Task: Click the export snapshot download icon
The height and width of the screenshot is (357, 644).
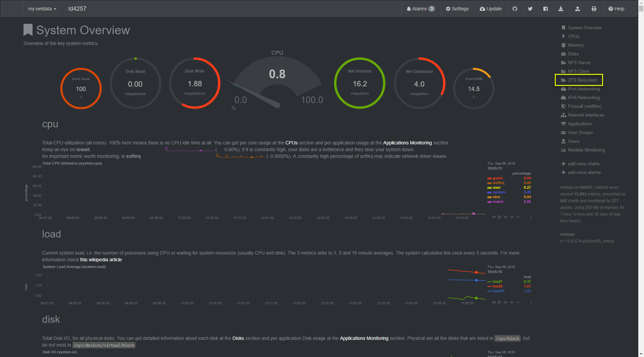Action: click(x=561, y=9)
